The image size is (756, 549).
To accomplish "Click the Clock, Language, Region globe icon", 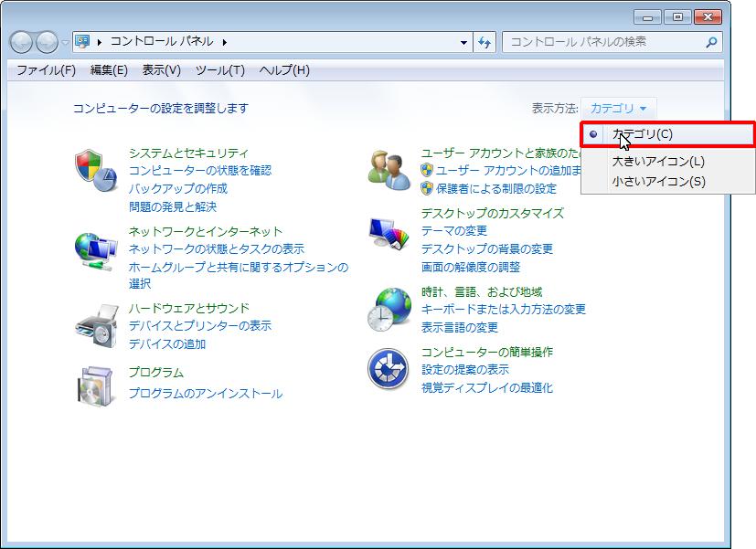I will (389, 309).
